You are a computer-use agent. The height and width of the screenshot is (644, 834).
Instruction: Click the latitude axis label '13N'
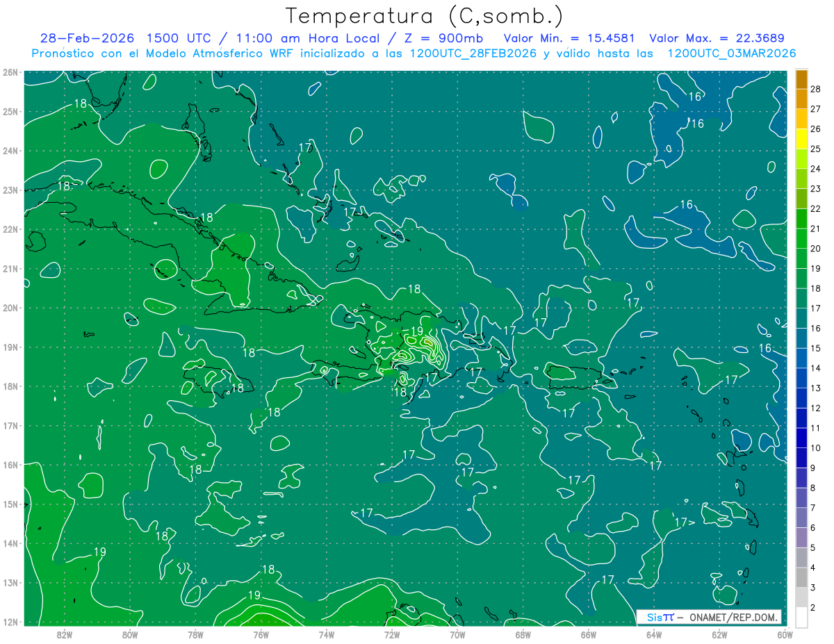pos(10,582)
